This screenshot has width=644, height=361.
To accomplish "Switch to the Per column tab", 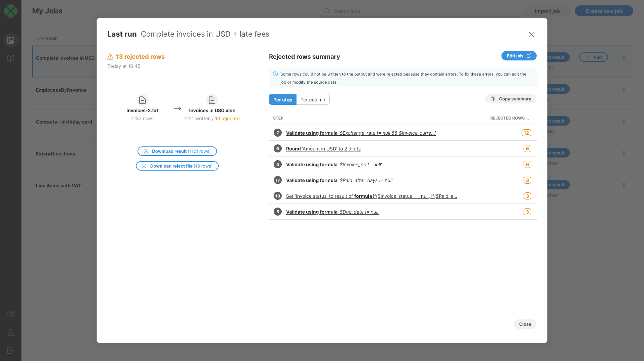I will pyautogui.click(x=313, y=100).
